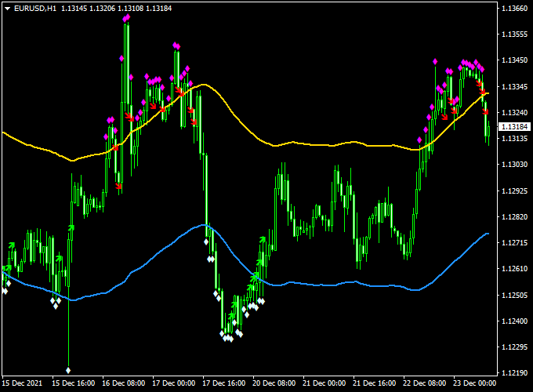Click the 1.12820 price scale value
533x392 pixels.
tap(515, 217)
